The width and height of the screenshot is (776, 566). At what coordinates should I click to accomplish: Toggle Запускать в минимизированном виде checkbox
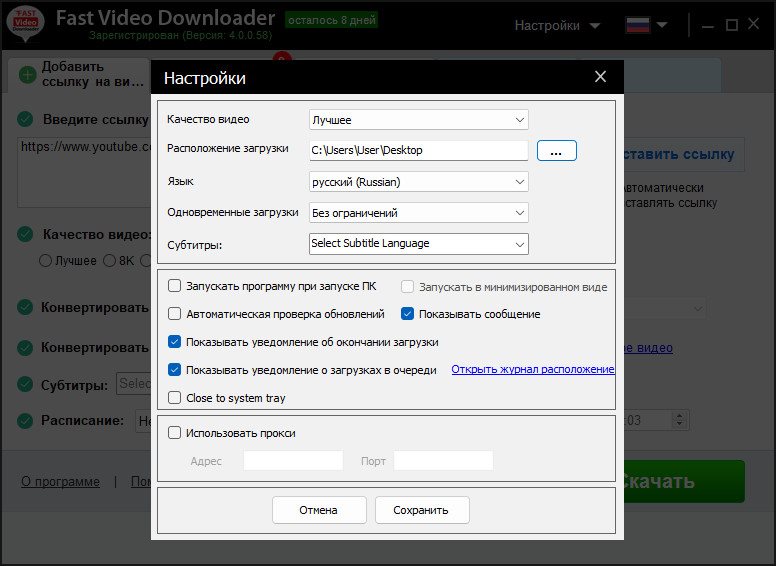pyautogui.click(x=407, y=286)
